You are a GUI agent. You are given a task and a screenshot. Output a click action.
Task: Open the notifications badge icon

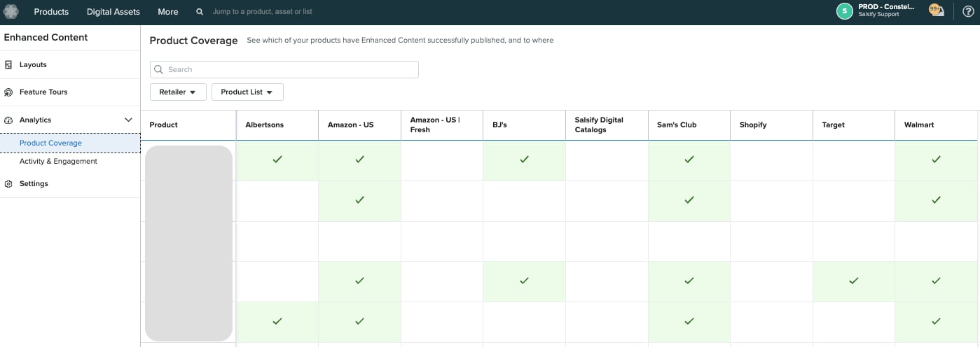(937, 10)
